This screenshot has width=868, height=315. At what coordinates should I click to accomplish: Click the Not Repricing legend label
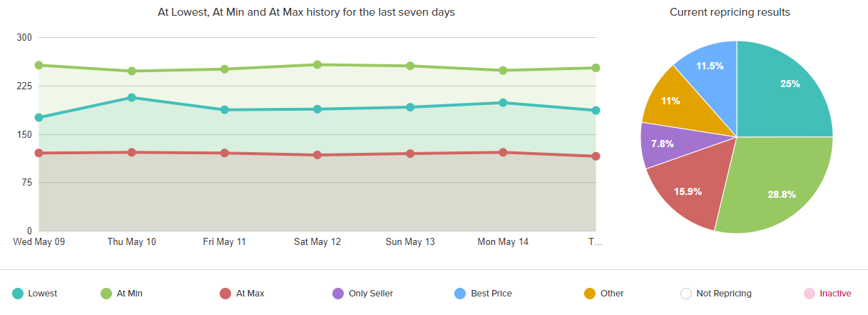(724, 294)
